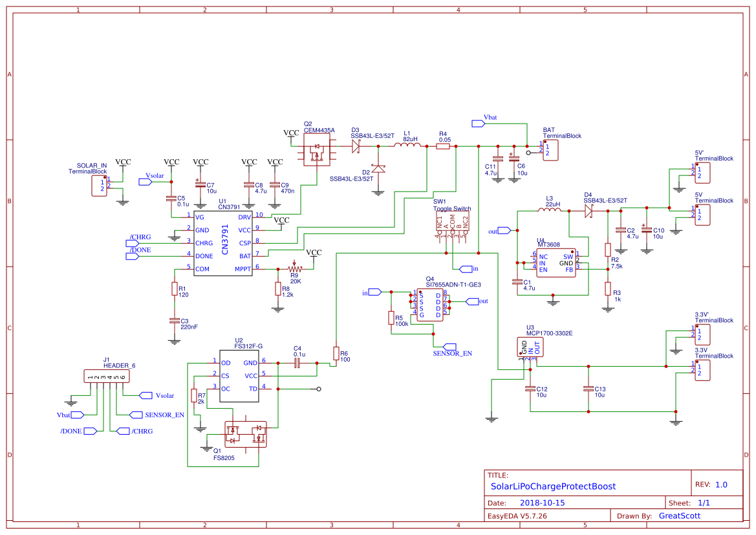Select the MPPT pin label on U1
The width and height of the screenshot is (756, 535).
pos(243,269)
